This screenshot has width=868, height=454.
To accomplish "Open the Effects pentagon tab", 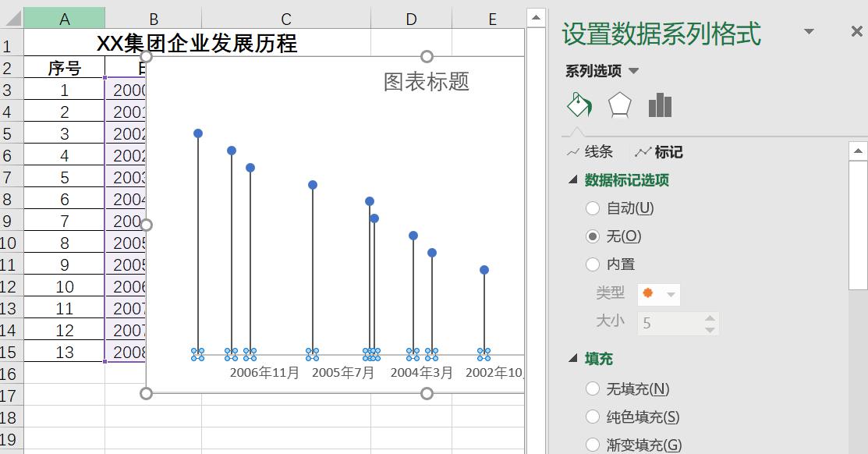I will pyautogui.click(x=619, y=105).
